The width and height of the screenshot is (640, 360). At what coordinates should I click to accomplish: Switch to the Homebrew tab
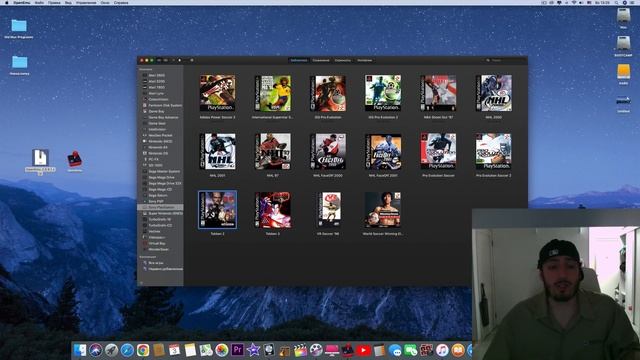pos(364,60)
